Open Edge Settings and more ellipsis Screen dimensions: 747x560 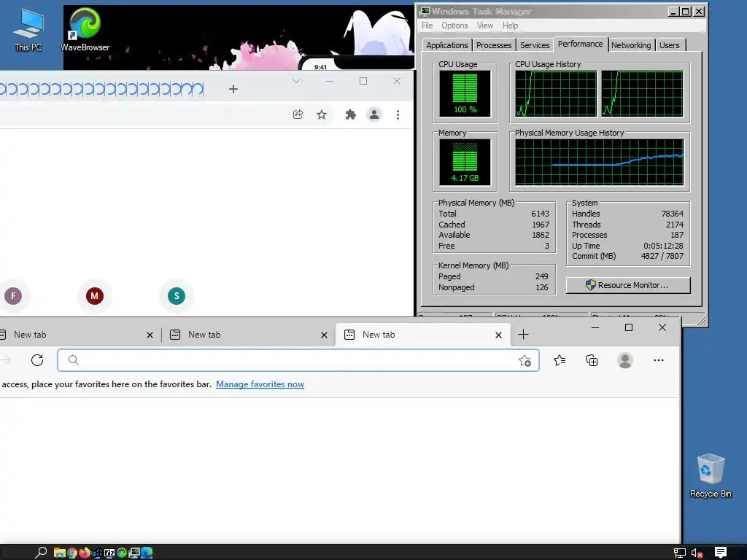pyautogui.click(x=659, y=360)
